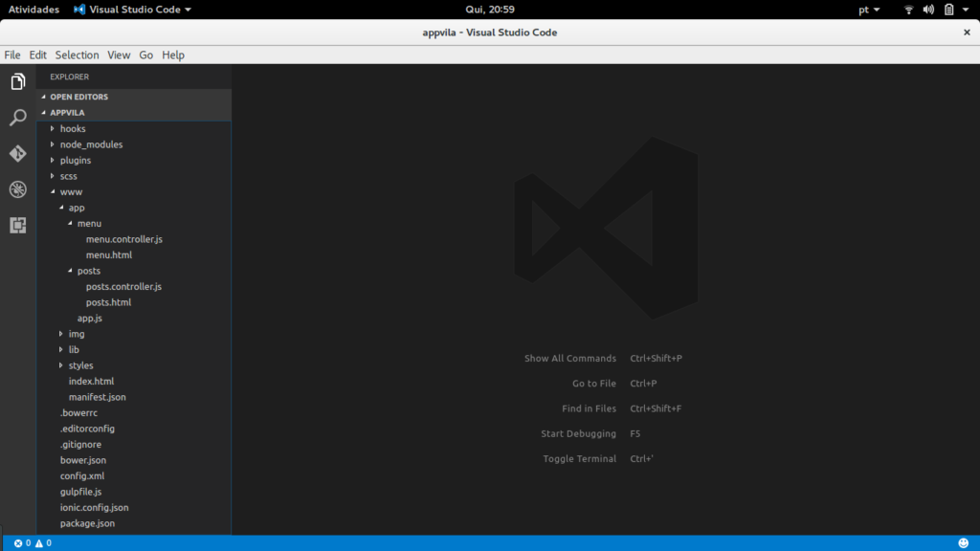Click Atividades in the top bar
Screen dimensions: 980x551
click(x=33, y=9)
